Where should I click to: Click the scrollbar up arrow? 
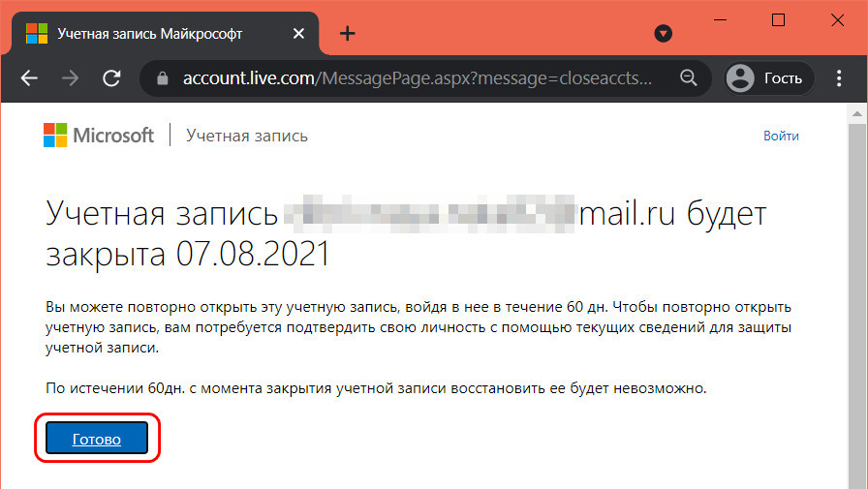click(x=856, y=115)
